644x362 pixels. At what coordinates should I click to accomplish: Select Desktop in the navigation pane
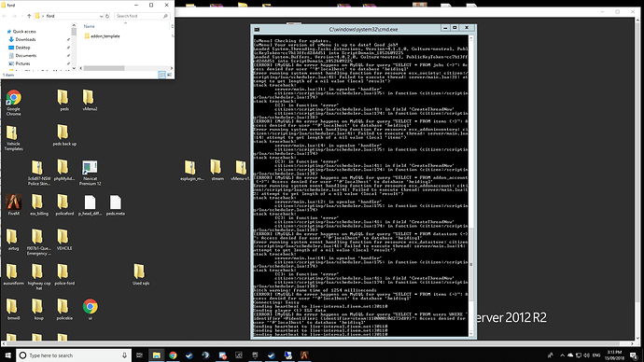23,48
